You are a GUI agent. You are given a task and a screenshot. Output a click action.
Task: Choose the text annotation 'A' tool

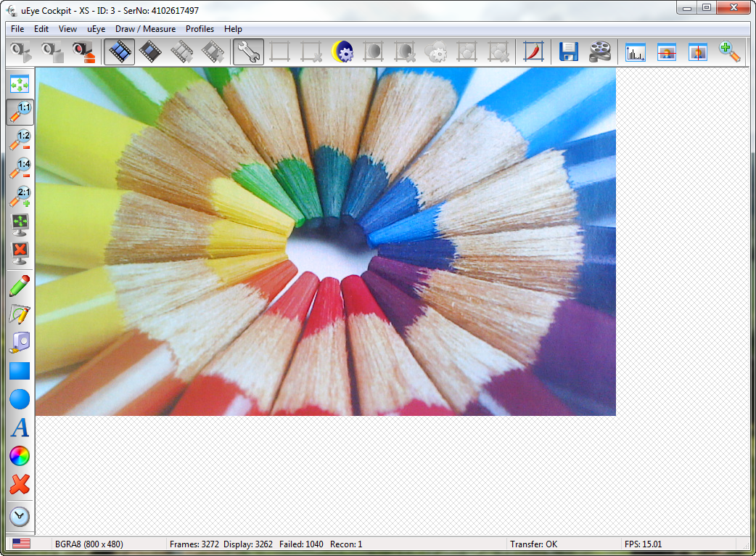click(x=20, y=428)
